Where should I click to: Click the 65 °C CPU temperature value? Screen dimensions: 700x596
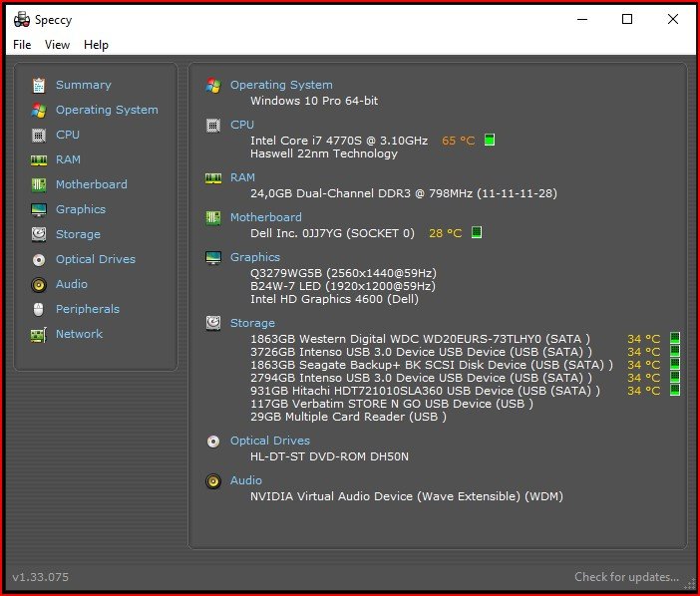pyautogui.click(x=458, y=141)
